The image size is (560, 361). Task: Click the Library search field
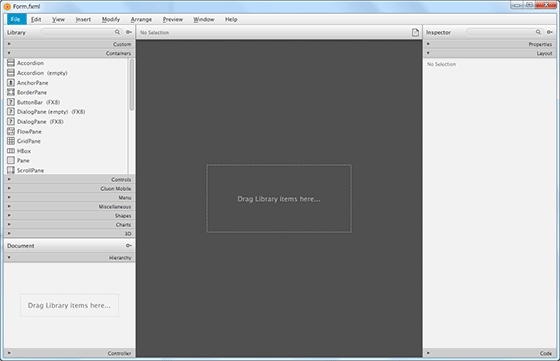tap(81, 32)
